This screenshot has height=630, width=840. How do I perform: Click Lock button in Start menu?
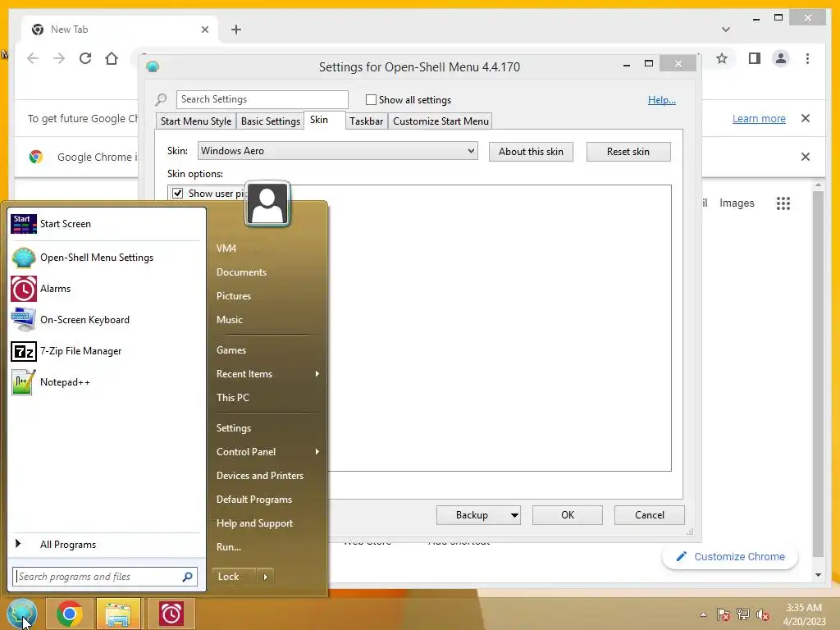tap(235, 577)
